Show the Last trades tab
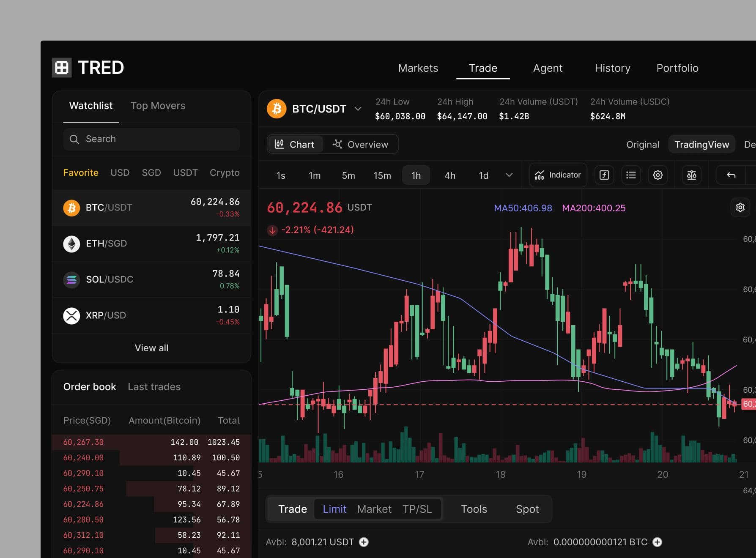Viewport: 756px width, 558px height. [x=154, y=387]
